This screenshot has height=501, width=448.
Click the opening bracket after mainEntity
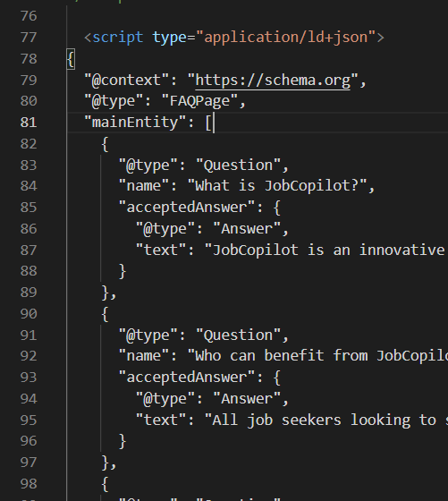pyautogui.click(x=208, y=123)
